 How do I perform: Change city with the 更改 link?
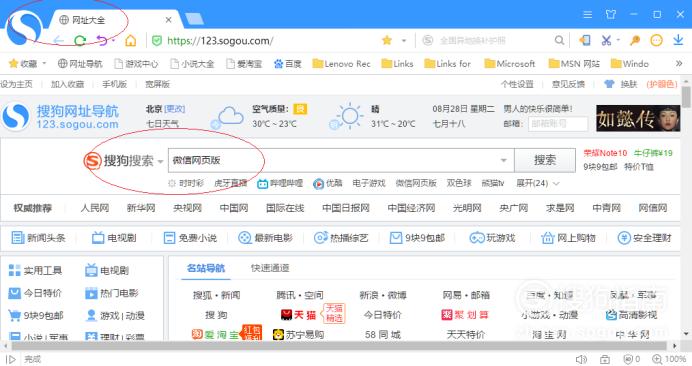click(x=174, y=109)
